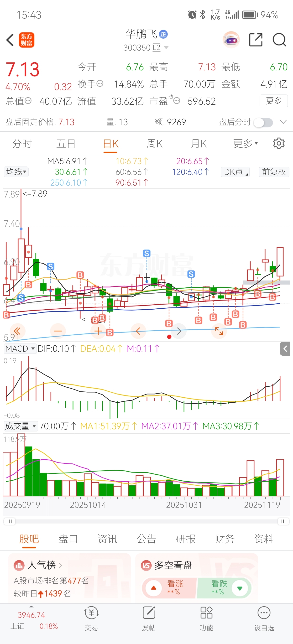Viewport: 293px width, 644px height.
Task: Open the 资讯 tab
Action: point(107,539)
